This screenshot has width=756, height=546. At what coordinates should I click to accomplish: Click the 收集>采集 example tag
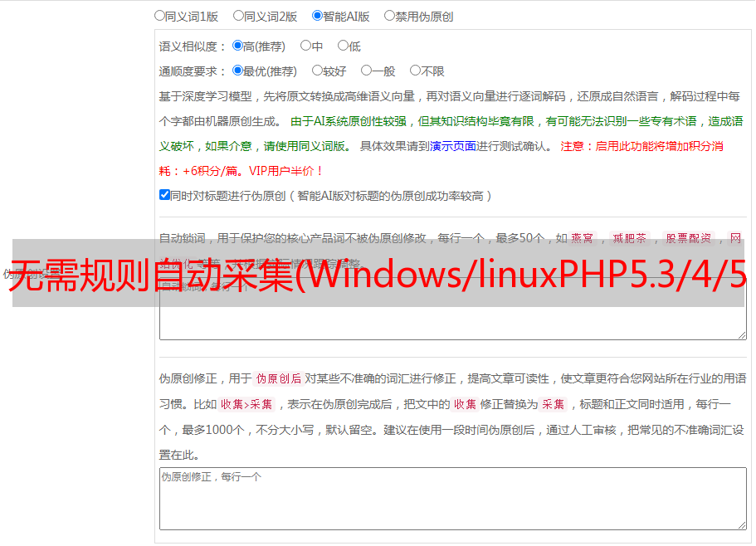[x=246, y=404]
